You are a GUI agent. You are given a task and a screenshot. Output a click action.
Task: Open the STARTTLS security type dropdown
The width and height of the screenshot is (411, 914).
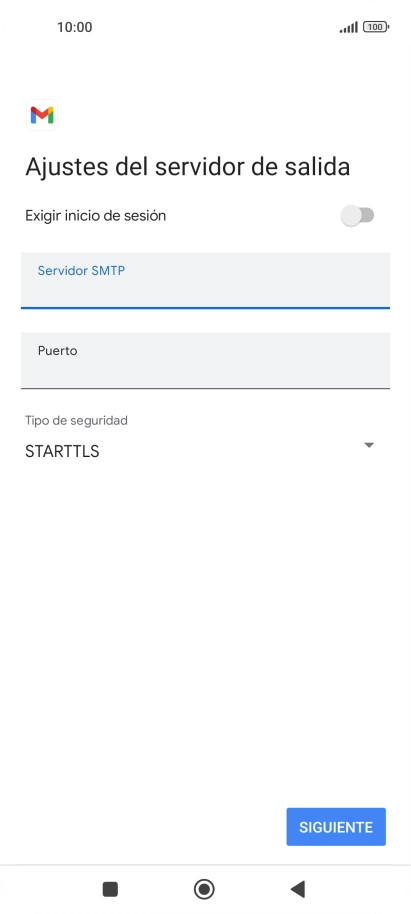coord(199,451)
